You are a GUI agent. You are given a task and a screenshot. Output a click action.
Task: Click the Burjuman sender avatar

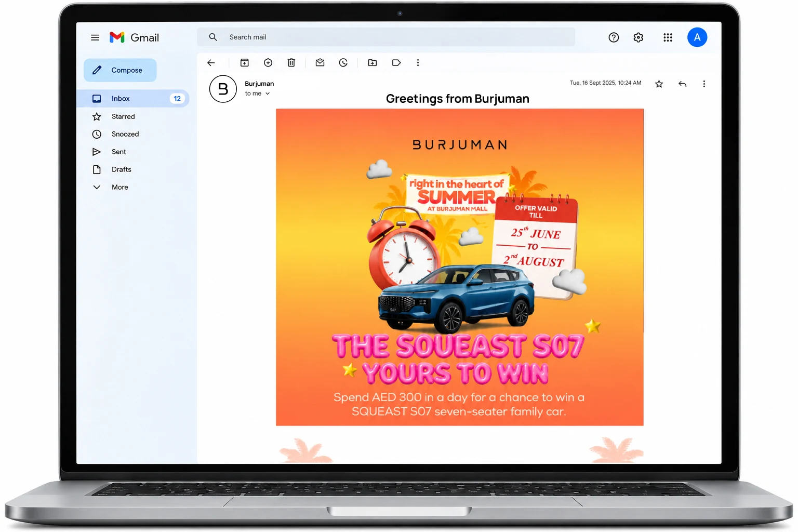point(223,89)
